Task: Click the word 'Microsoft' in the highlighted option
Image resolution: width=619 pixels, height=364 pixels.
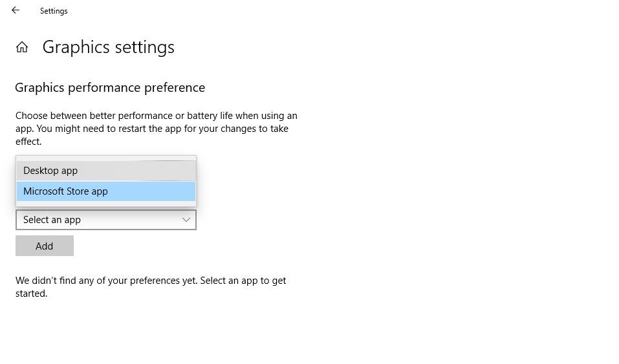Action: click(x=45, y=191)
